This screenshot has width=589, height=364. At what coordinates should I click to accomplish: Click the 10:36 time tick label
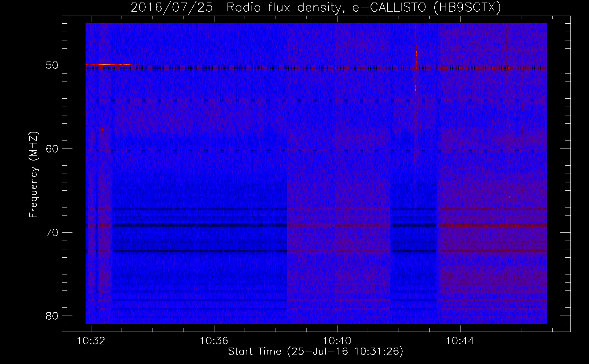pyautogui.click(x=214, y=341)
